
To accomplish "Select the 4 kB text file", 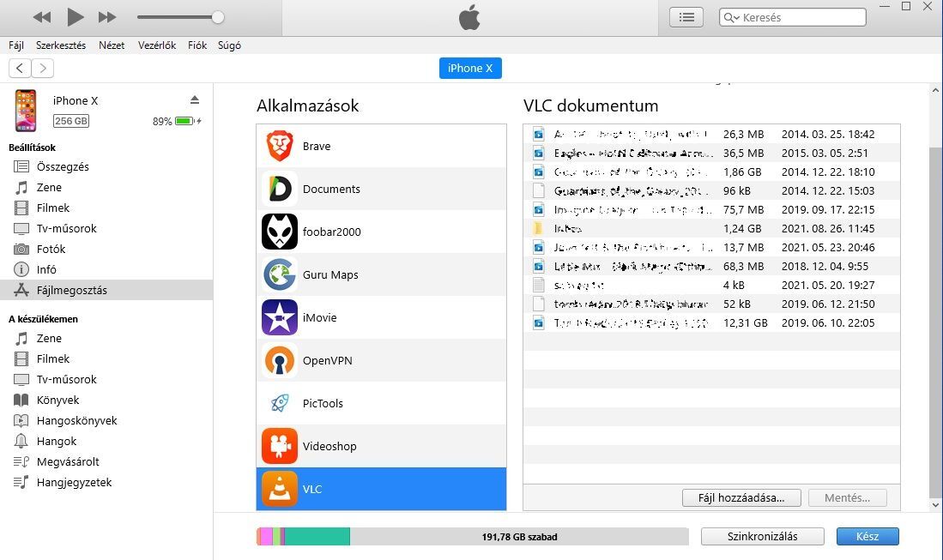I will tap(711, 285).
